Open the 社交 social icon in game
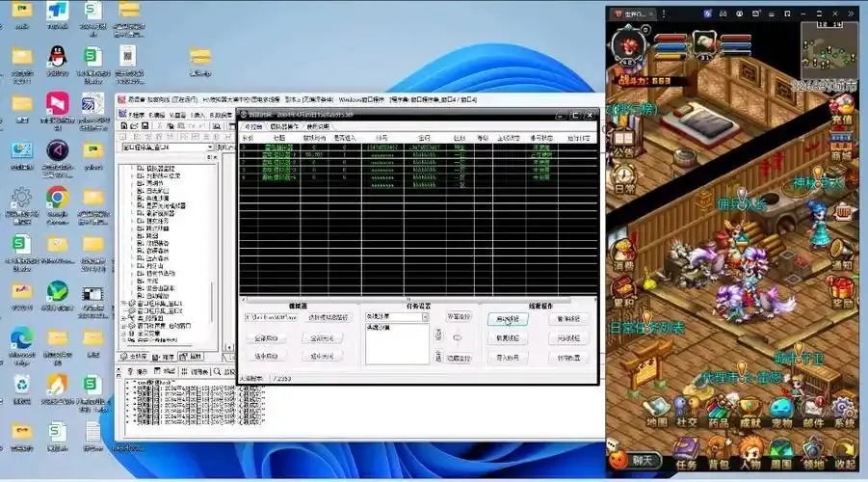This screenshot has height=482, width=868. point(687,412)
